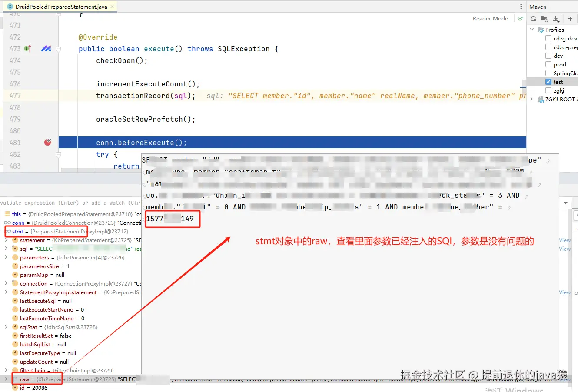Click the glasses watch icon beside stmt
Screen dimensions: 578x392
tap(8, 231)
